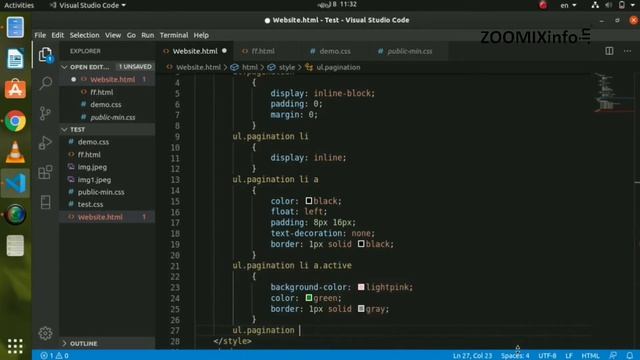
Task: Switch to the ff.html editor tab
Action: point(263,51)
